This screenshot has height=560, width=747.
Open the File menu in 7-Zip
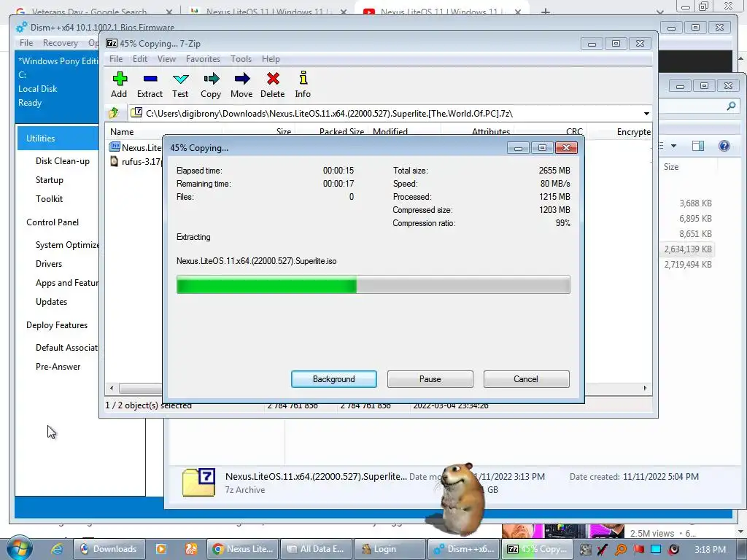[116, 59]
